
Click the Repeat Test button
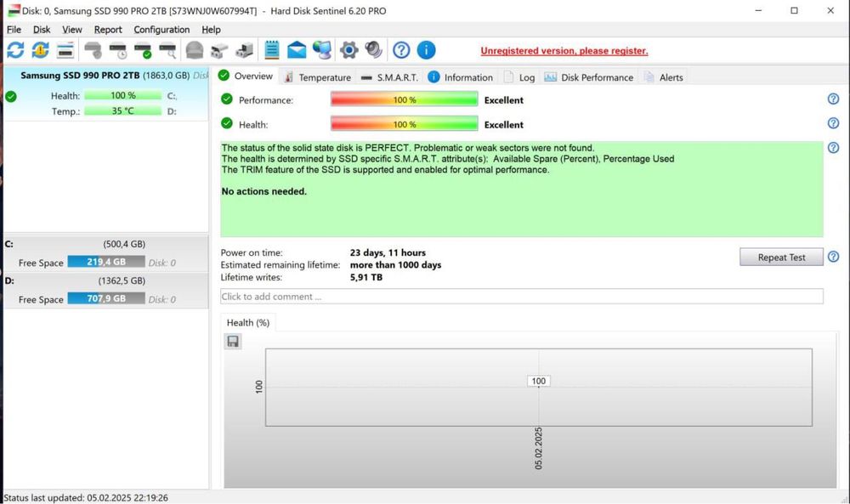point(781,258)
